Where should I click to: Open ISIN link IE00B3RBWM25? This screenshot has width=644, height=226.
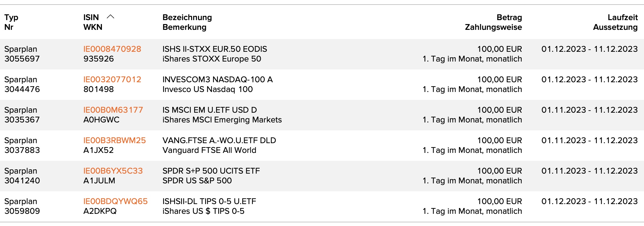pos(114,140)
